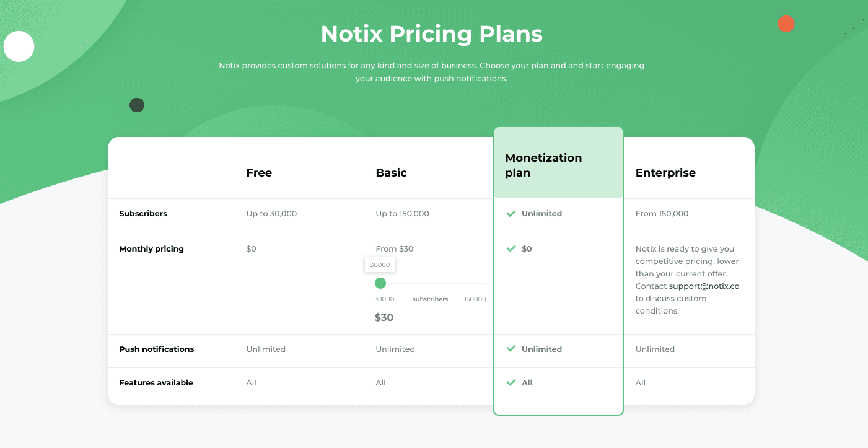
Task: Click the $30 price total below slider
Action: [384, 318]
